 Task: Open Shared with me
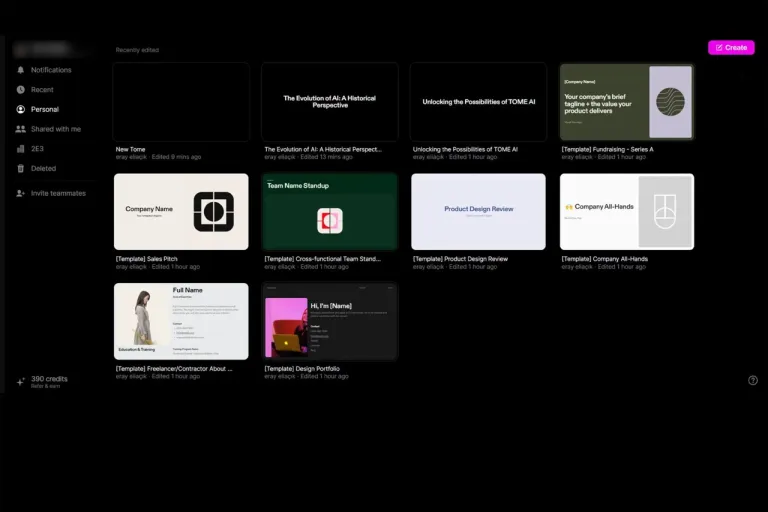[56, 129]
